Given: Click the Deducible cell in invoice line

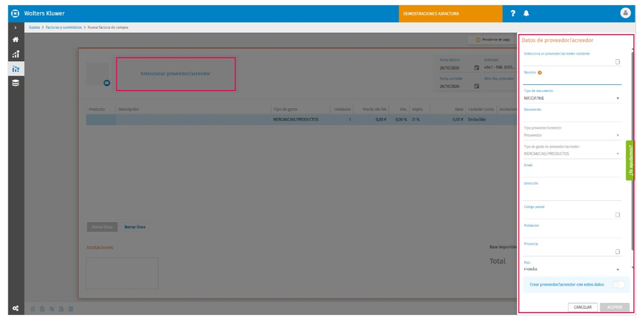Looking at the screenshot, I should click(x=477, y=120).
